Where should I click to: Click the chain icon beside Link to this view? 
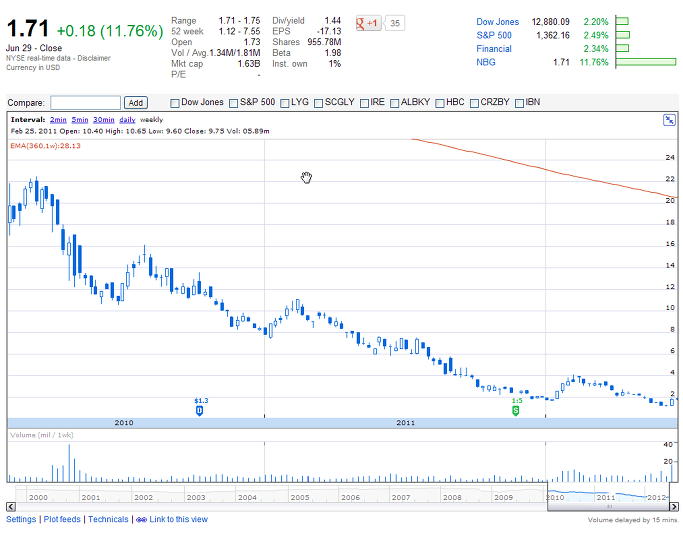coord(141,520)
